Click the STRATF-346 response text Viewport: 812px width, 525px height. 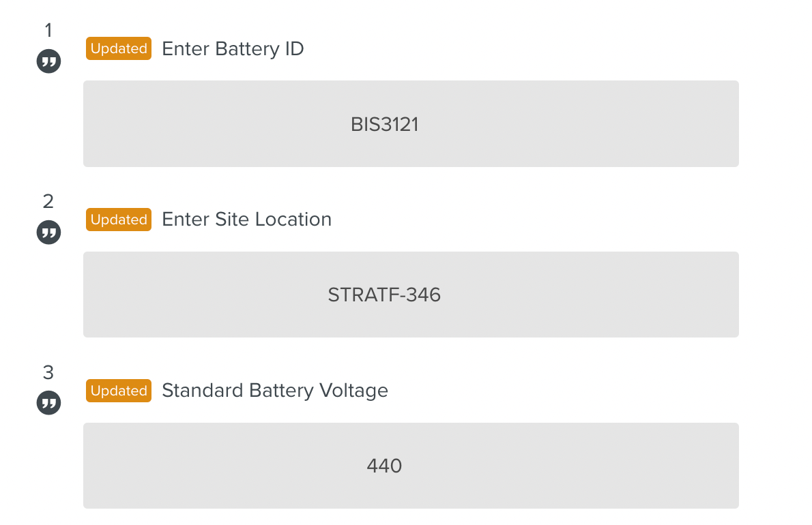[384, 295]
